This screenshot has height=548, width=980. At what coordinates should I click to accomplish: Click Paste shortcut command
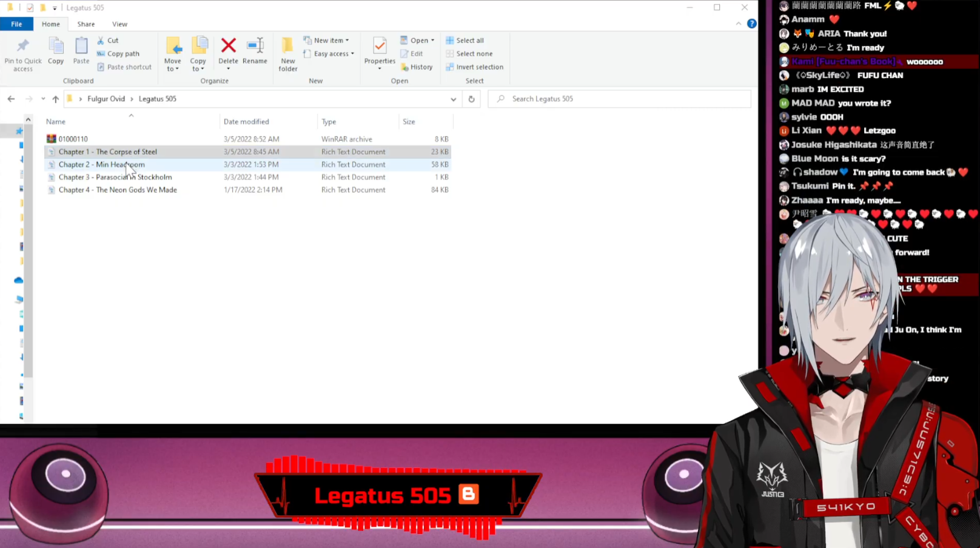pos(124,67)
